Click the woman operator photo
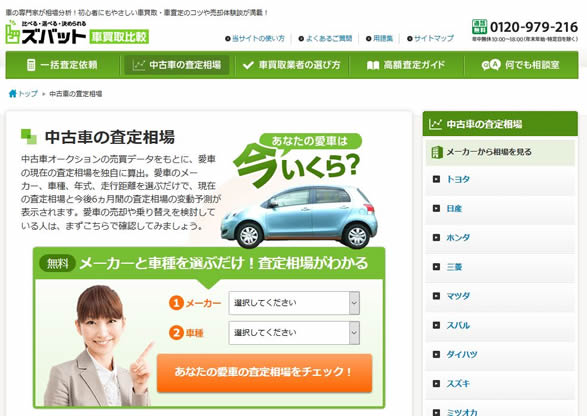 [x=98, y=346]
